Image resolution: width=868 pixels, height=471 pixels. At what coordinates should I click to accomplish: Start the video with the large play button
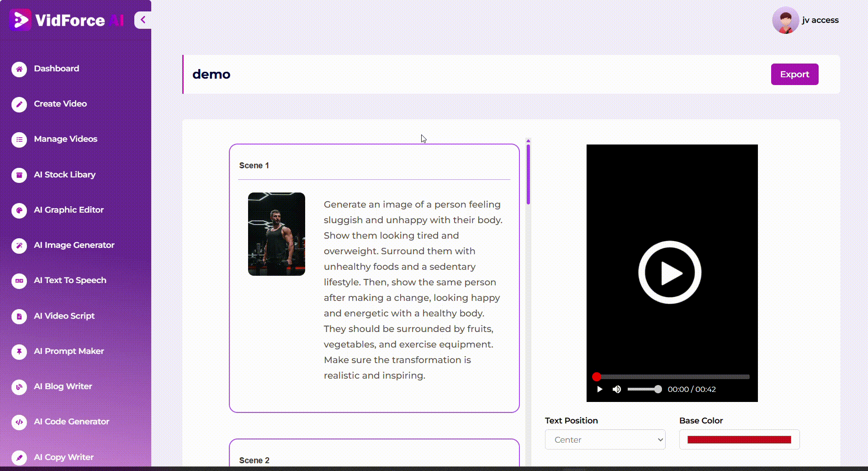click(x=669, y=273)
